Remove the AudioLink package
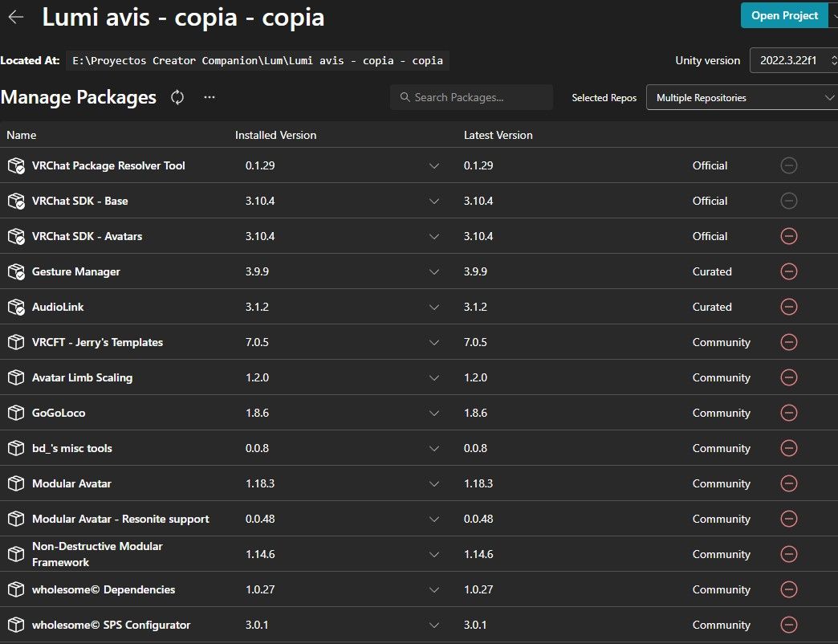Image resolution: width=838 pixels, height=644 pixels. click(x=789, y=307)
